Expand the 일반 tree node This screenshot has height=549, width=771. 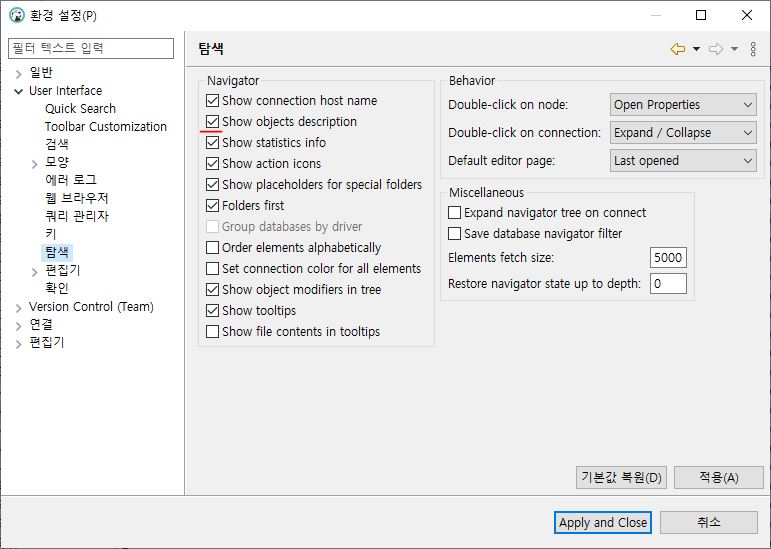click(19, 74)
